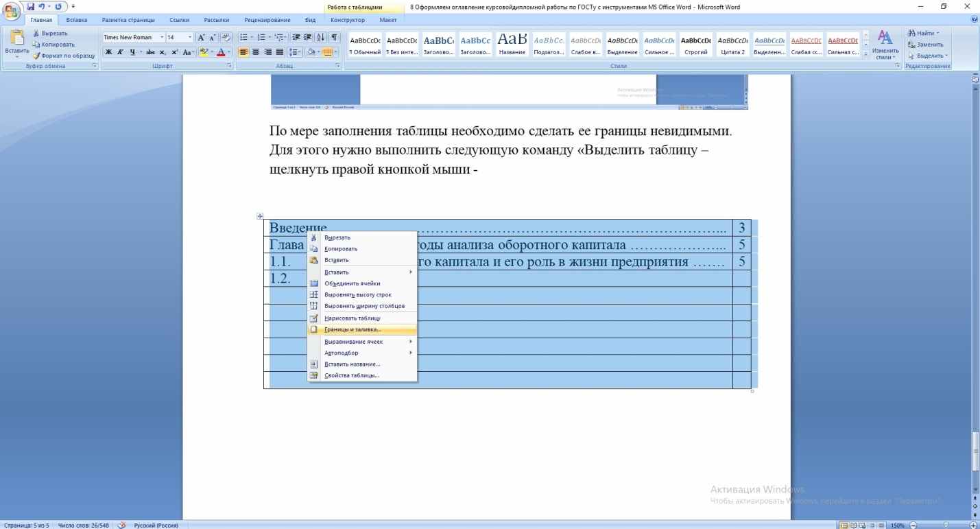Apply text highlight color
Image resolution: width=980 pixels, height=529 pixels.
click(203, 51)
